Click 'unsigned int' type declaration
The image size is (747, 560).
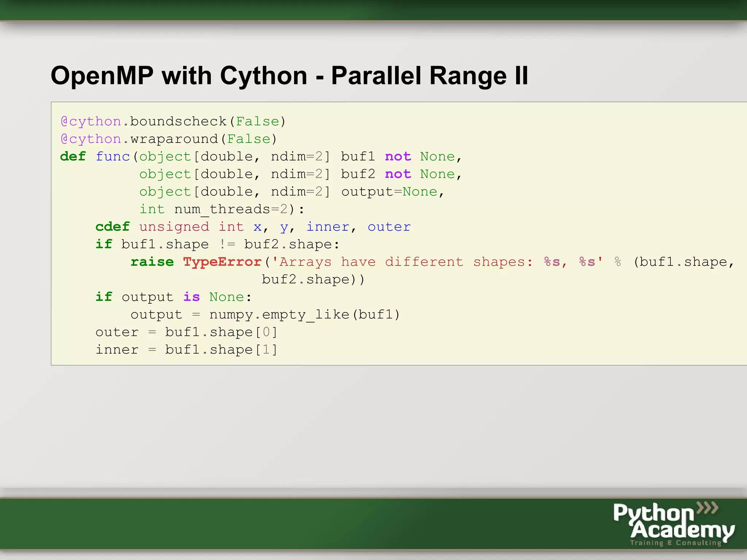pyautogui.click(x=191, y=227)
